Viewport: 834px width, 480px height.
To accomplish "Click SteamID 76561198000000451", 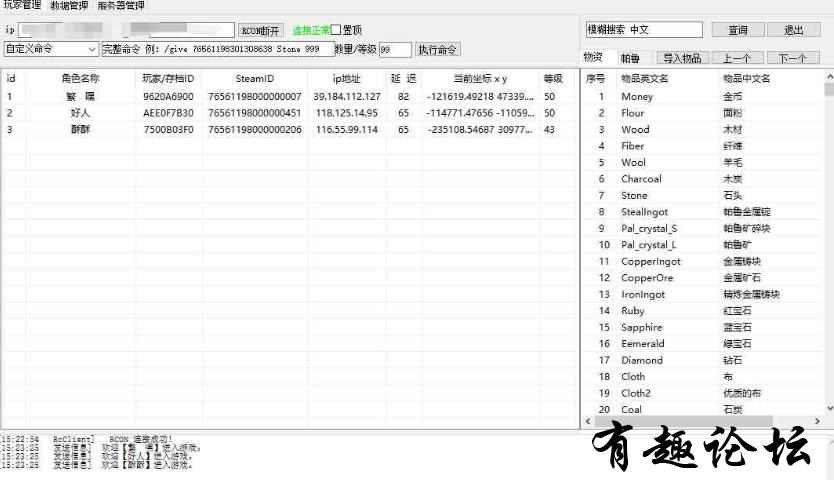I will [255, 113].
